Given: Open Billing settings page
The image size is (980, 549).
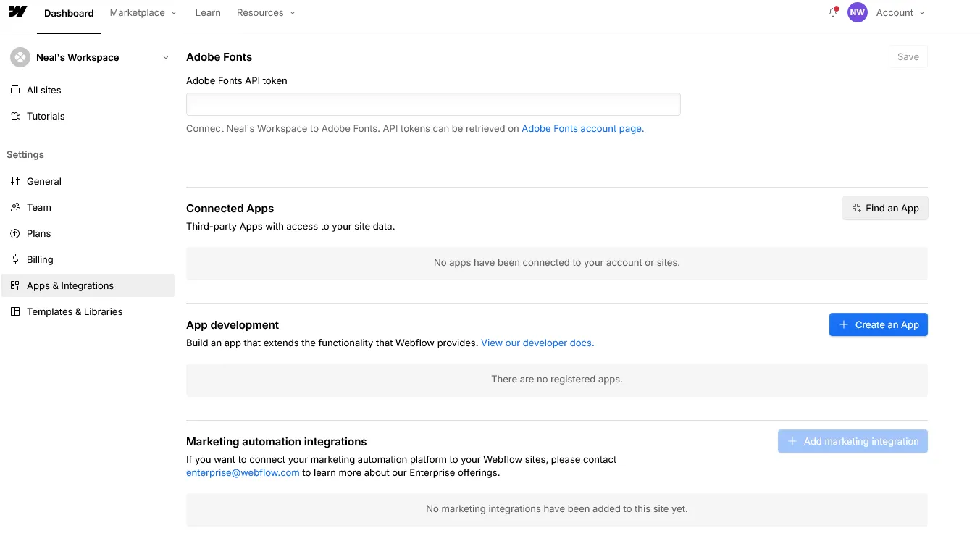Looking at the screenshot, I should [40, 259].
